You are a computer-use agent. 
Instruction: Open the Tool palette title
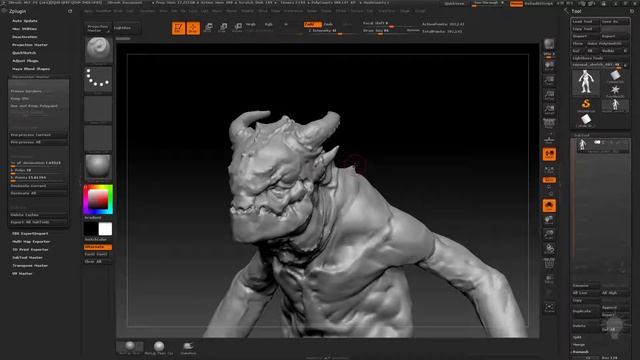point(576,11)
